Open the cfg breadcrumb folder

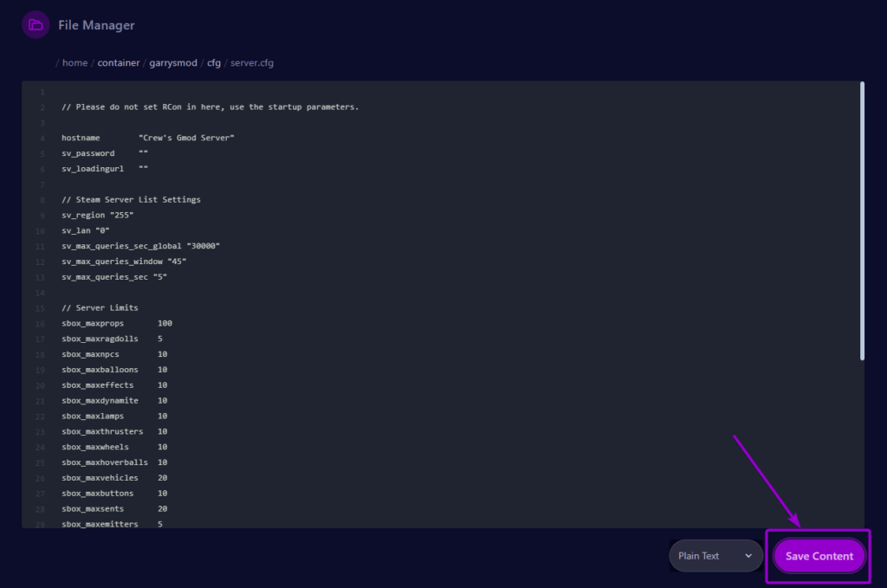pos(214,62)
